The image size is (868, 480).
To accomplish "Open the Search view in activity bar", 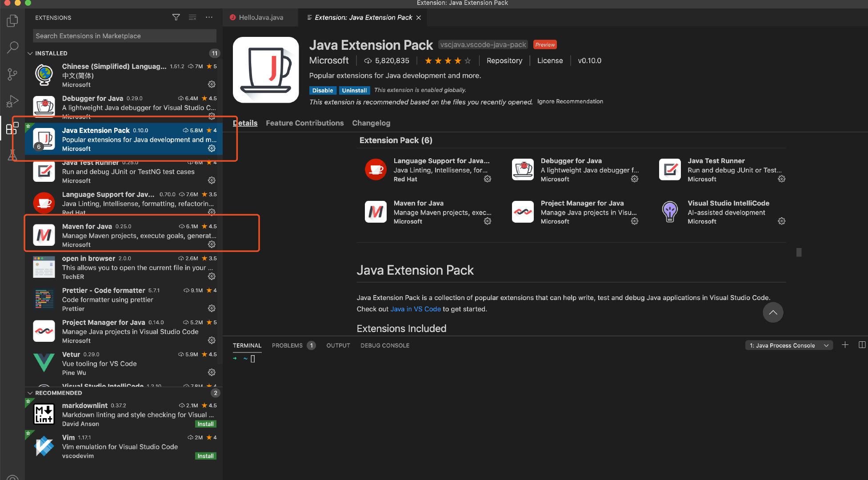I will [12, 47].
